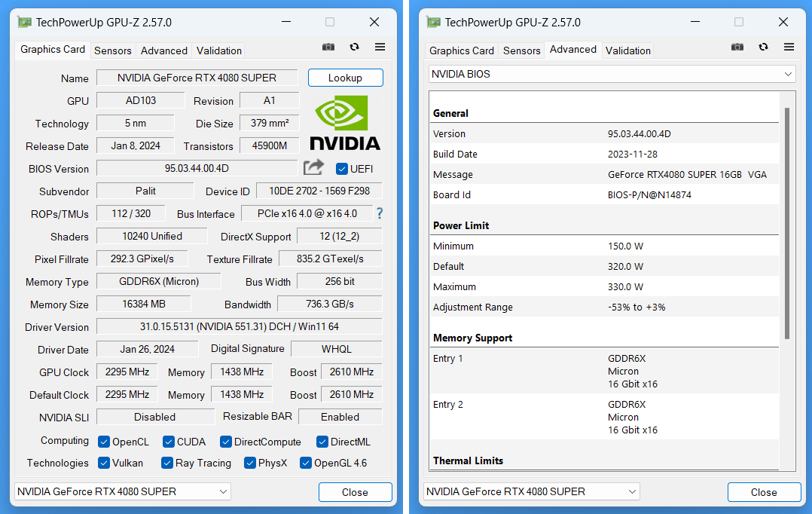The width and height of the screenshot is (812, 514).
Task: Click the Bus Interface field PCIe x16 4.0
Action: [x=307, y=213]
